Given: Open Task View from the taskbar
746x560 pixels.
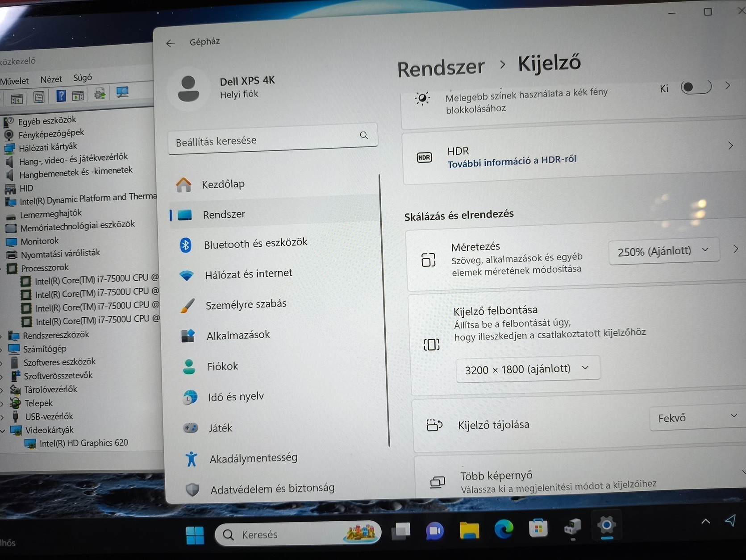Looking at the screenshot, I should coord(401,531).
